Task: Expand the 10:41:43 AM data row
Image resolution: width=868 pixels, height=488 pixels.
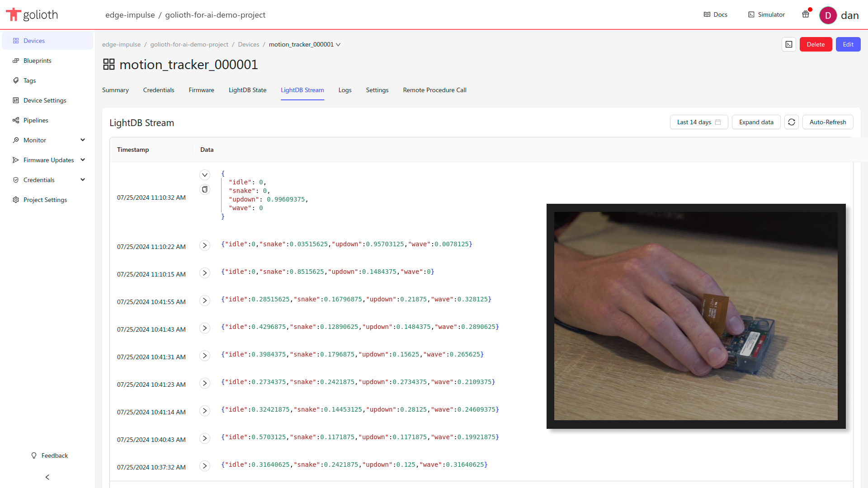Action: click(205, 328)
